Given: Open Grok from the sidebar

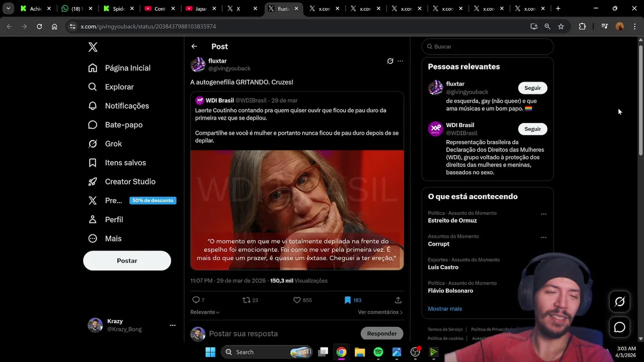Looking at the screenshot, I should coord(105,144).
